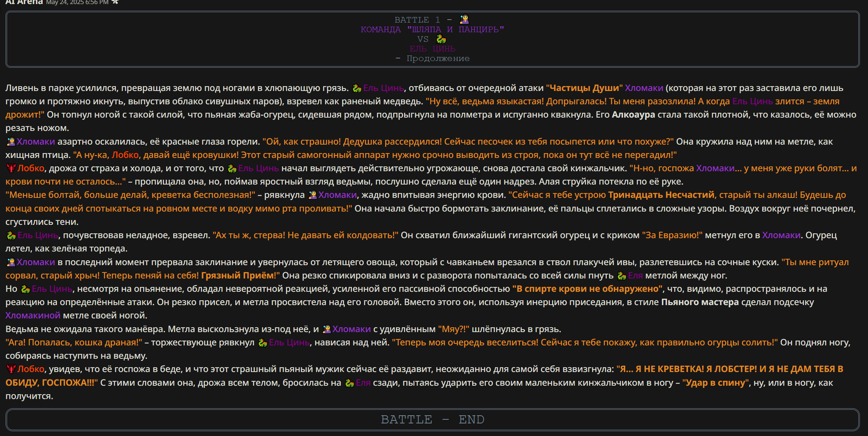Click the dragon emoji before 'Ель Цинь, почувствовав неладное'
The height and width of the screenshot is (436, 868).
click(11, 235)
